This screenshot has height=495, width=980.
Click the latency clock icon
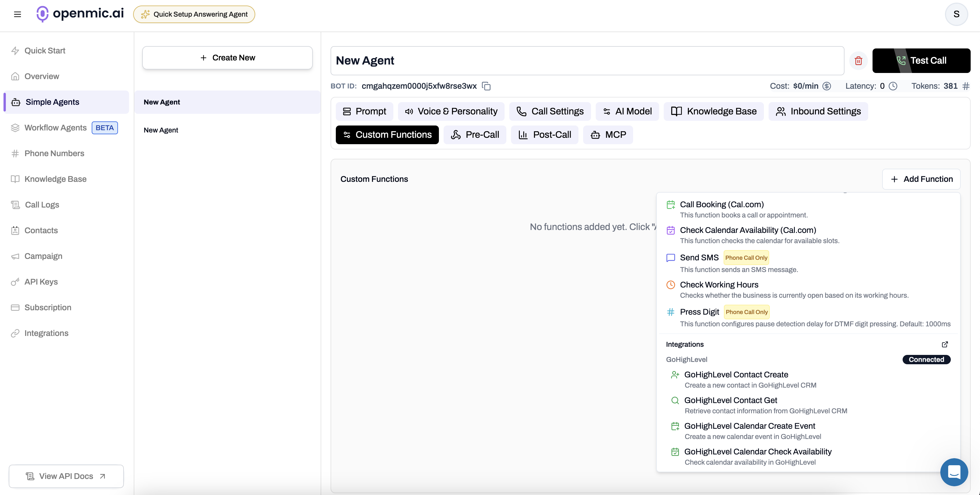pos(893,86)
